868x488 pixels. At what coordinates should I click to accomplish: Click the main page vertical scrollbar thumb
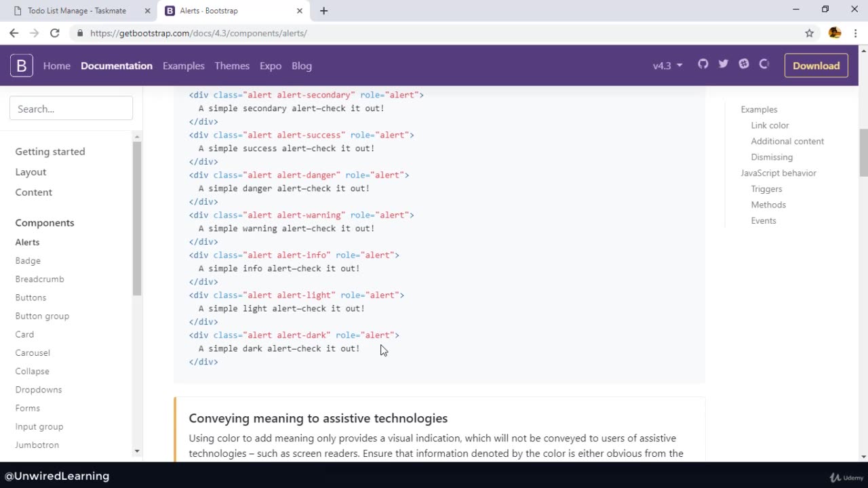[x=863, y=152]
